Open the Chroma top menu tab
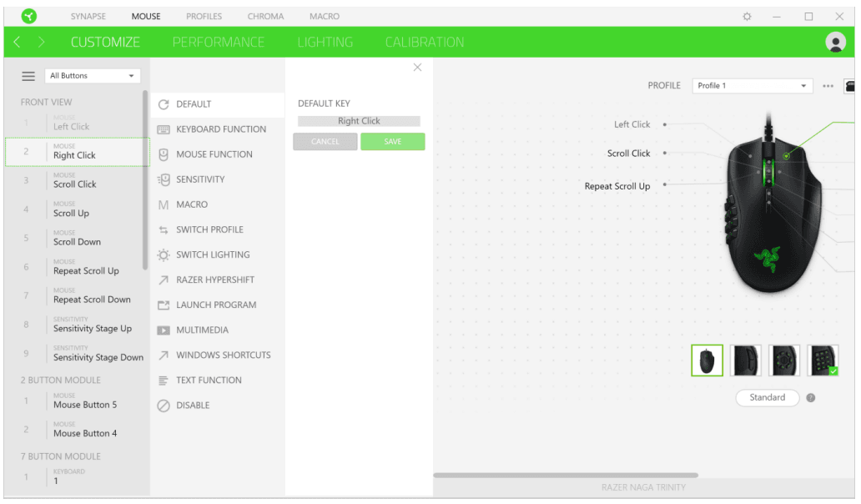The width and height of the screenshot is (861, 504). 265,16
